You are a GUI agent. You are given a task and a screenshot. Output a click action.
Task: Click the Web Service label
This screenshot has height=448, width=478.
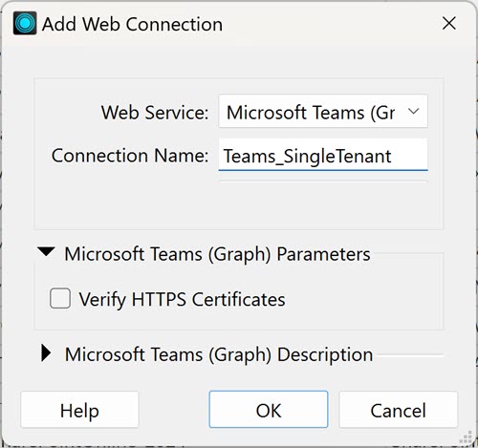[x=155, y=113]
